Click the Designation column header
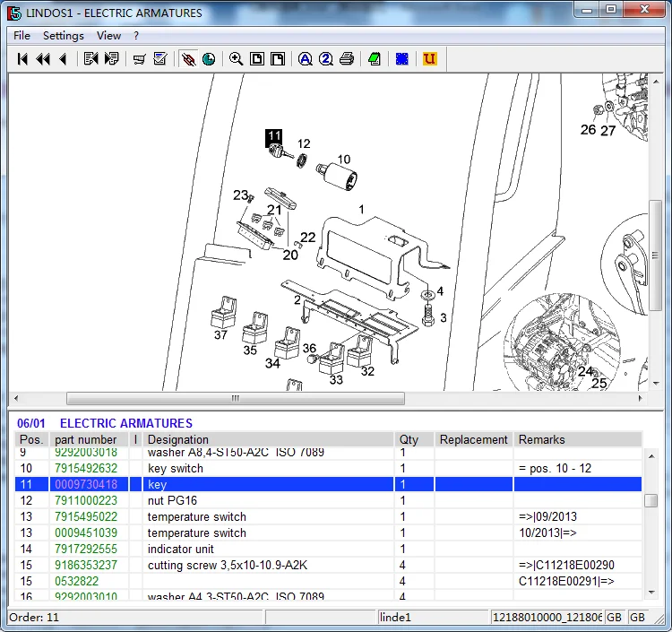This screenshot has height=632, width=672. click(x=268, y=439)
